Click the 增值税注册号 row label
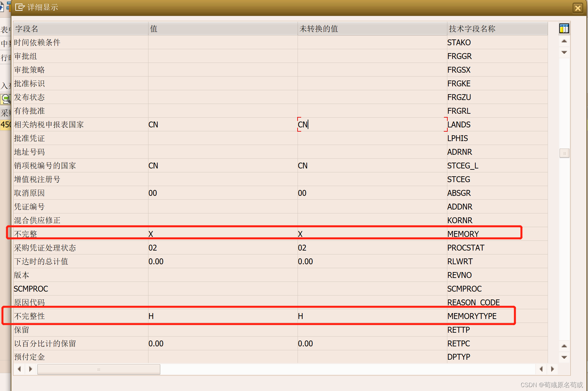Image resolution: width=588 pixels, height=391 pixels. 37,179
